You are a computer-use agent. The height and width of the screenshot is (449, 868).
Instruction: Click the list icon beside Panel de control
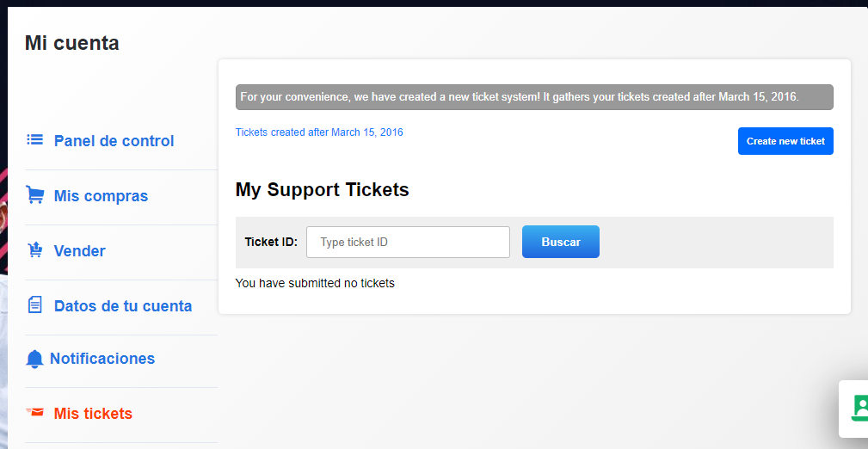point(35,139)
